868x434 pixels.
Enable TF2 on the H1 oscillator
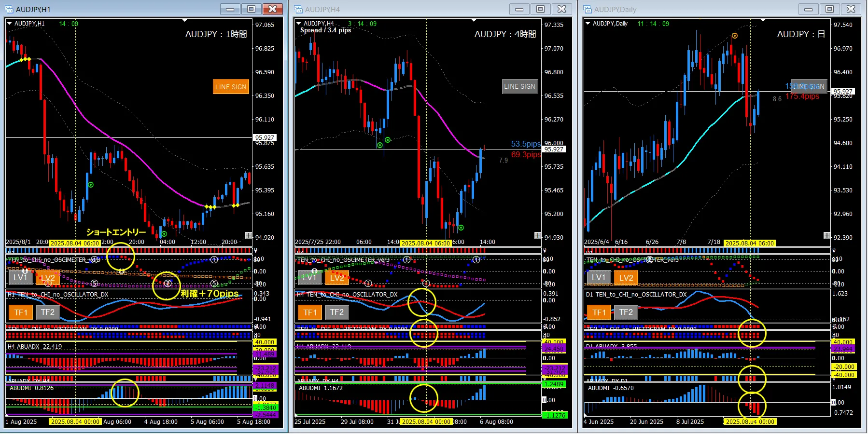coord(48,312)
